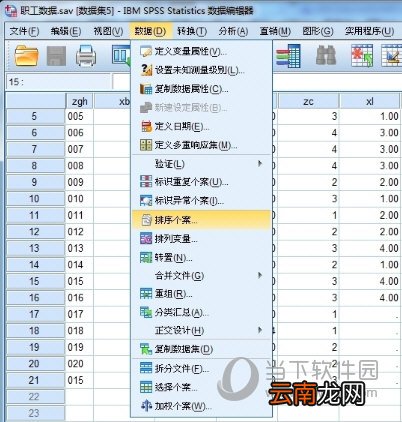Choose 加权个案(W)... from the menu
This screenshot has width=402, height=422.
[201, 406]
